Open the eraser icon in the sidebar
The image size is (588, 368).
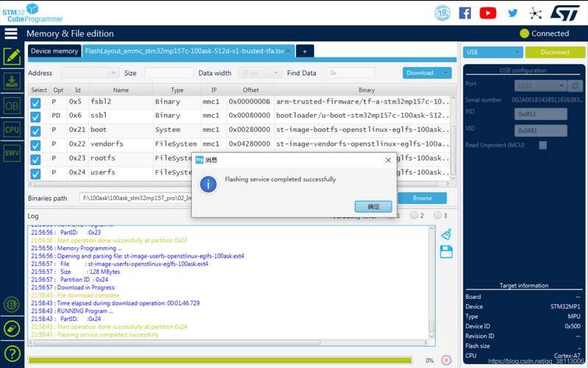[x=12, y=328]
